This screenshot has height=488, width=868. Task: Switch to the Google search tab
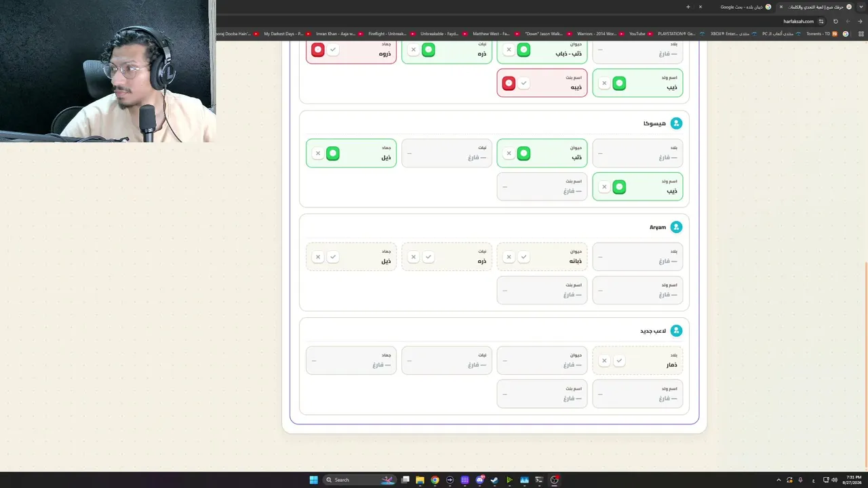[741, 7]
